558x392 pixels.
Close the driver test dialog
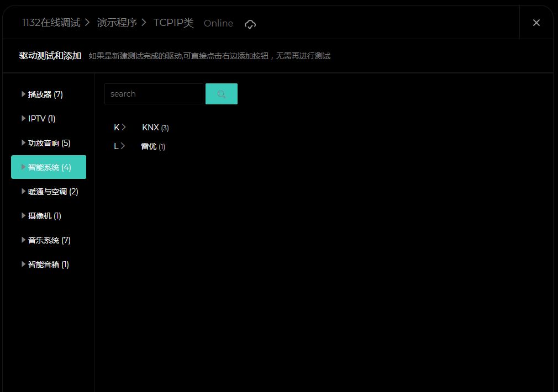click(536, 23)
